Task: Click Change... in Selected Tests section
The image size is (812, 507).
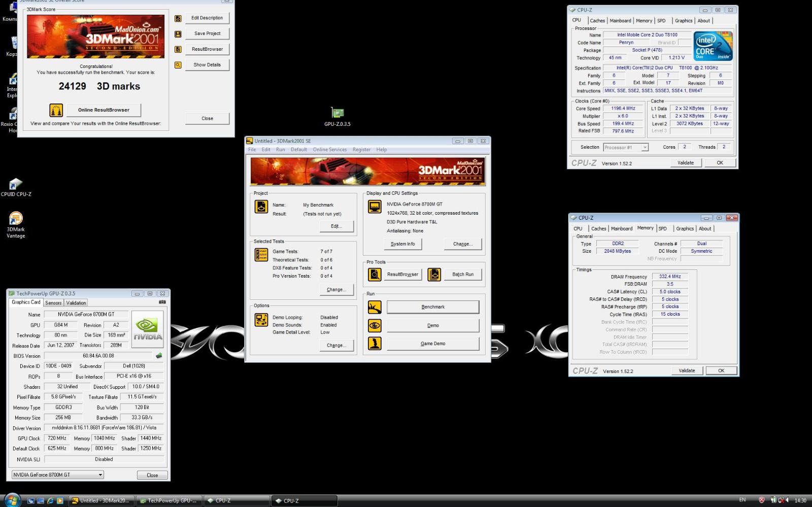Action: tap(336, 290)
